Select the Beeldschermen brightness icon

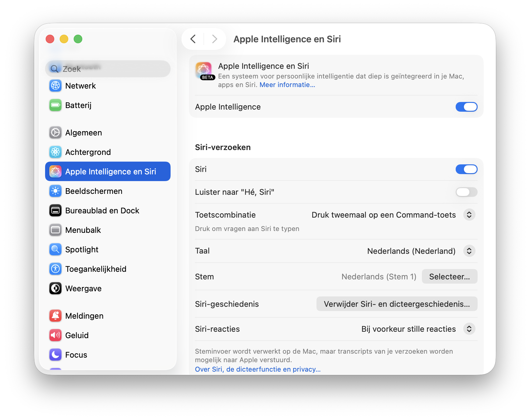[55, 191]
